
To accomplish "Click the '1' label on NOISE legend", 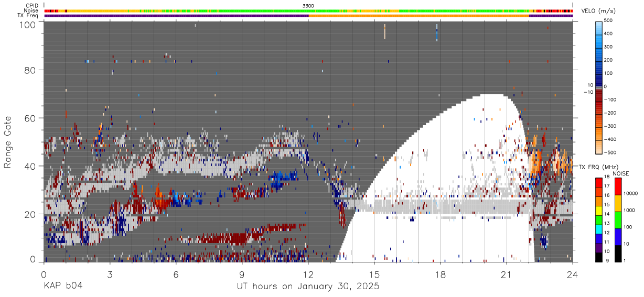I will pos(625,260).
